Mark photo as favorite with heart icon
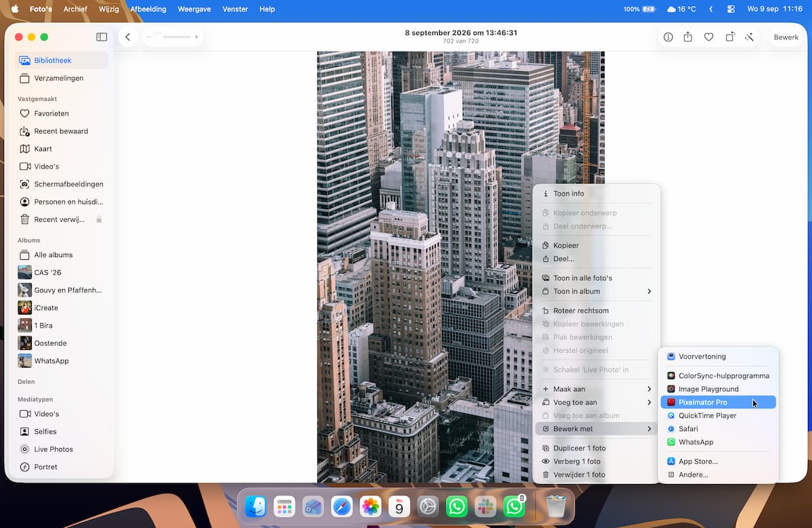Screen dimensions: 812x528 point(708,37)
